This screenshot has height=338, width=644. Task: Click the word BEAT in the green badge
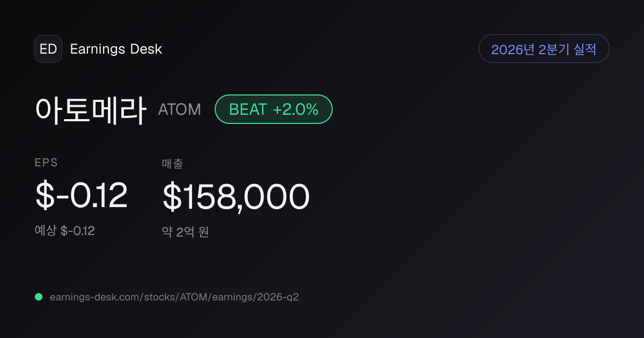pyautogui.click(x=248, y=109)
